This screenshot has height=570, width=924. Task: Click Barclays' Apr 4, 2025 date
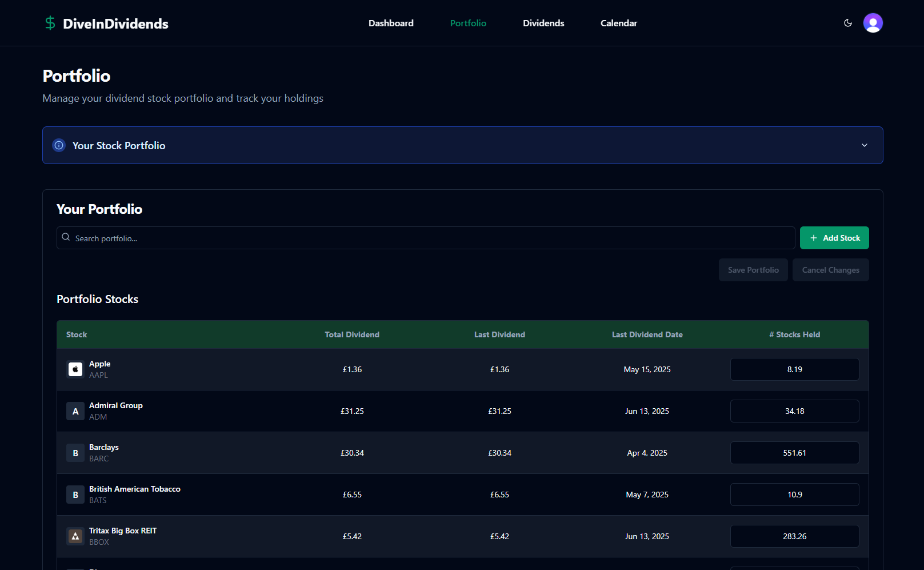pyautogui.click(x=647, y=453)
